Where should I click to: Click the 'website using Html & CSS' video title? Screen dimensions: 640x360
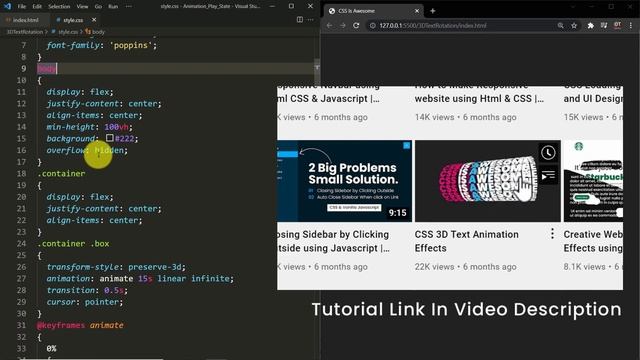479,98
